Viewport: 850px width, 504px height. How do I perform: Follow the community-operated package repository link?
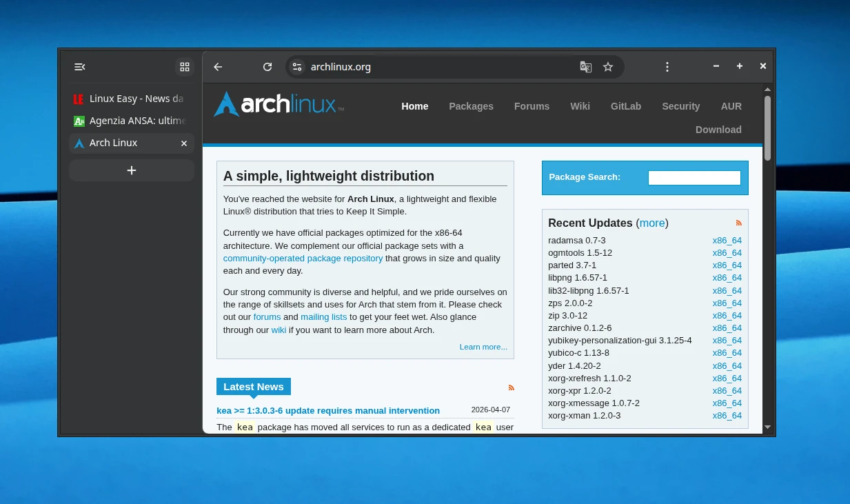point(303,259)
